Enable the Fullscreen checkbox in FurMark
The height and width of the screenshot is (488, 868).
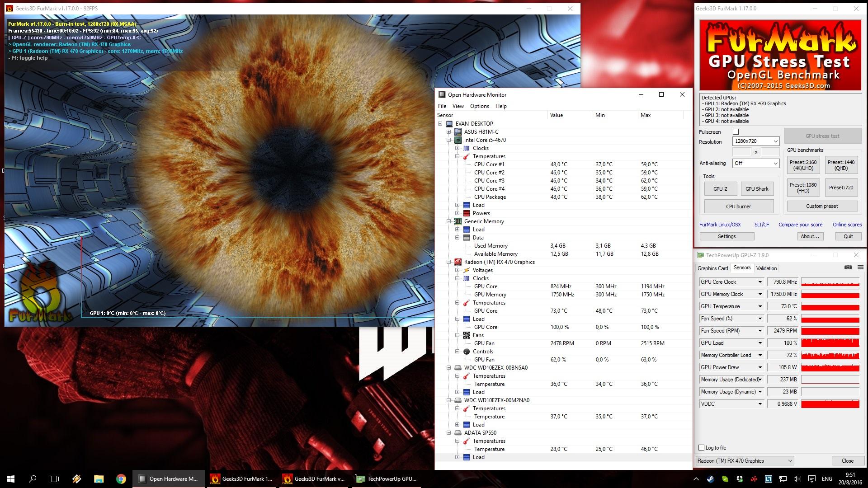pyautogui.click(x=736, y=132)
